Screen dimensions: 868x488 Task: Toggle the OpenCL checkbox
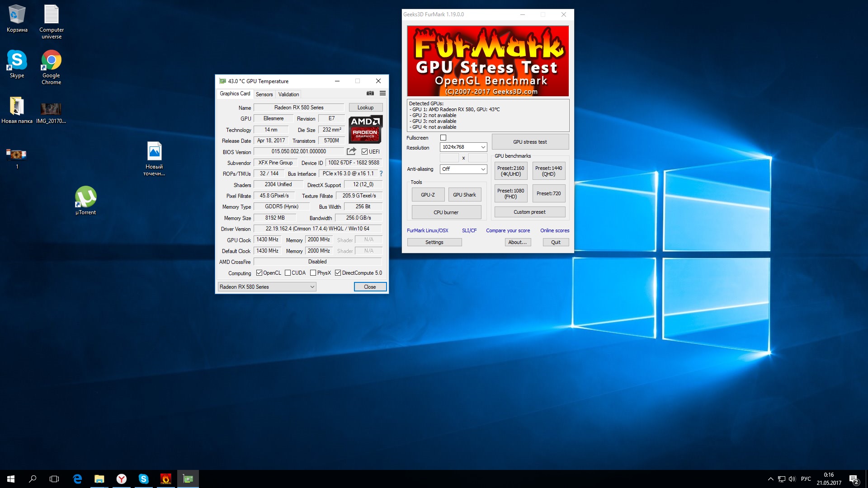[x=259, y=273]
